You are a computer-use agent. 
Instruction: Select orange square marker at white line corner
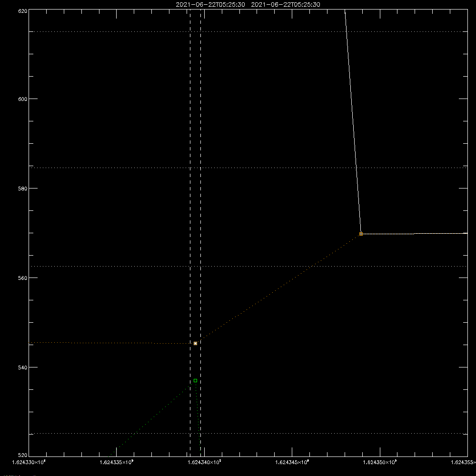point(361,234)
